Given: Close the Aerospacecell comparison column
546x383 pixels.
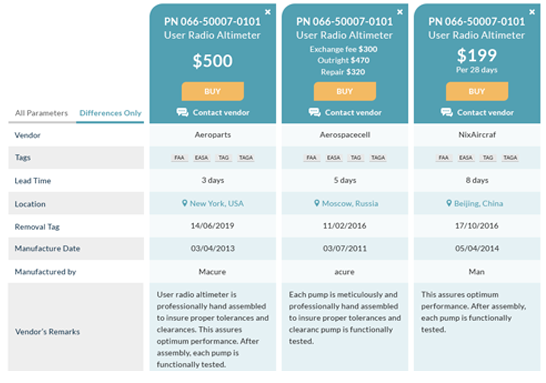Looking at the screenshot, I should coord(400,12).
